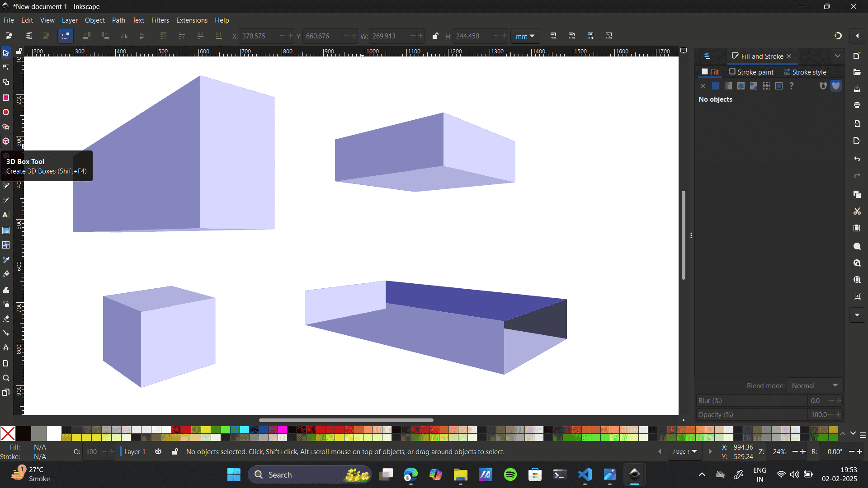868x488 pixels.
Task: Open the palette options menu
Action: (x=863, y=435)
